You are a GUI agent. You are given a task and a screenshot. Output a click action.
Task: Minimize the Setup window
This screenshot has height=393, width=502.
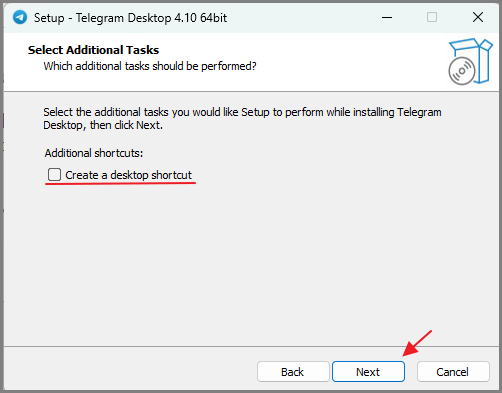point(387,17)
